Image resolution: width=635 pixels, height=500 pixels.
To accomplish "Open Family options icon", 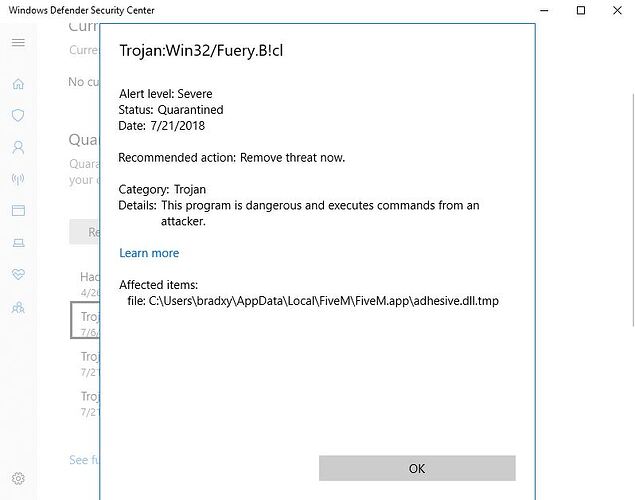I will point(18,308).
